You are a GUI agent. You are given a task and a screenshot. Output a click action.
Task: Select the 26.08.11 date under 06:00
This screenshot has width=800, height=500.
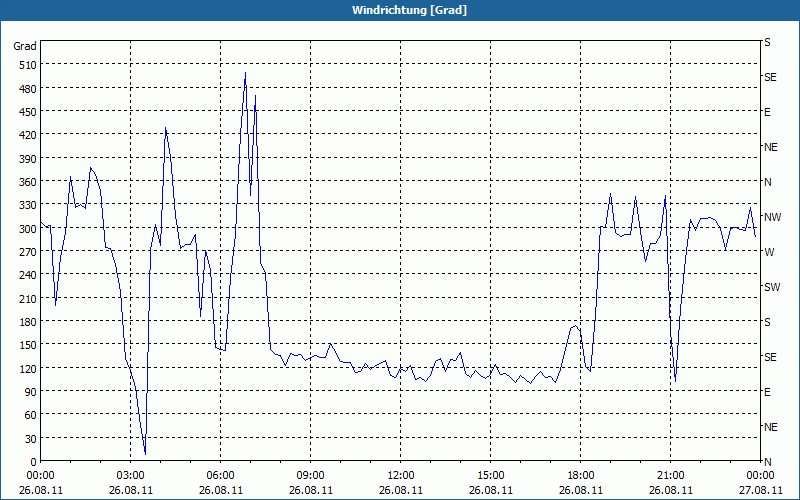[220, 490]
